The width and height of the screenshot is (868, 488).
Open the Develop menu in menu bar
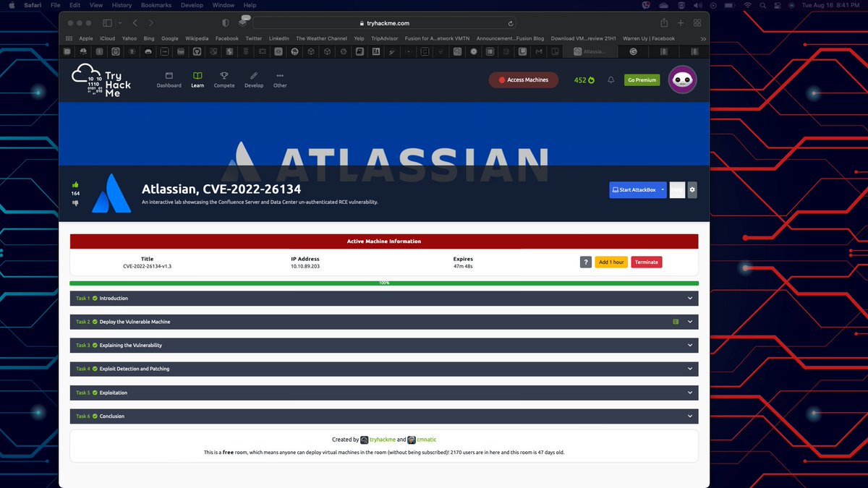pos(192,5)
